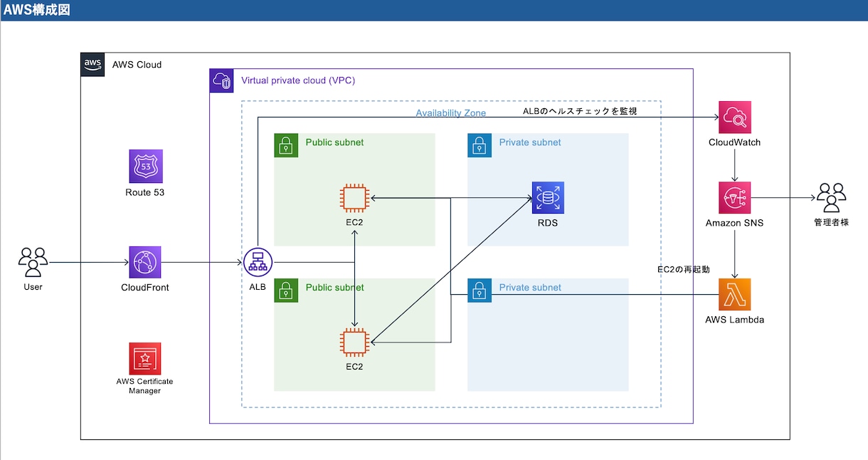The width and height of the screenshot is (868, 460).
Task: Select the Availability Zone label
Action: [451, 113]
